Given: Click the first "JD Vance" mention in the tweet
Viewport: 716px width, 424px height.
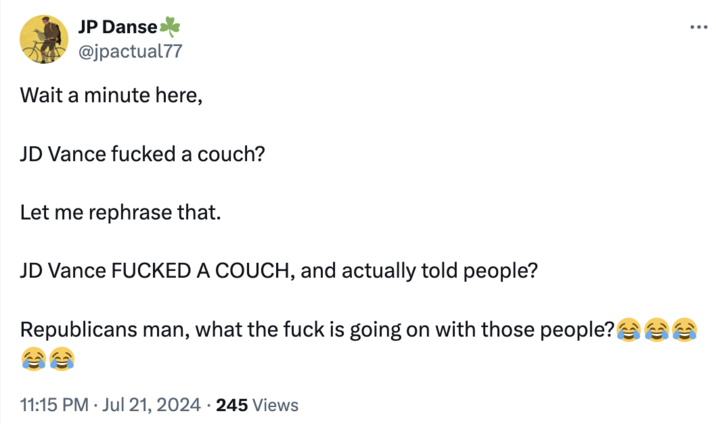Looking at the screenshot, I should 59,157.
